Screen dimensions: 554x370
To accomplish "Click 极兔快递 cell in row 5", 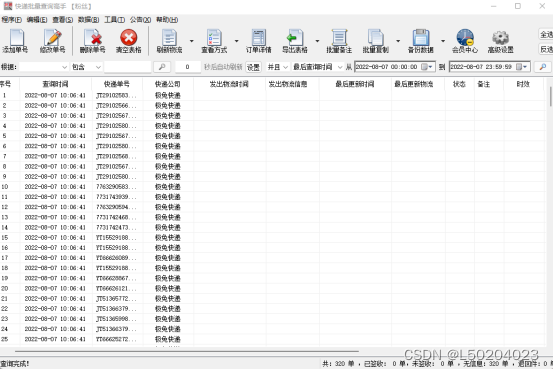I will (168, 136).
